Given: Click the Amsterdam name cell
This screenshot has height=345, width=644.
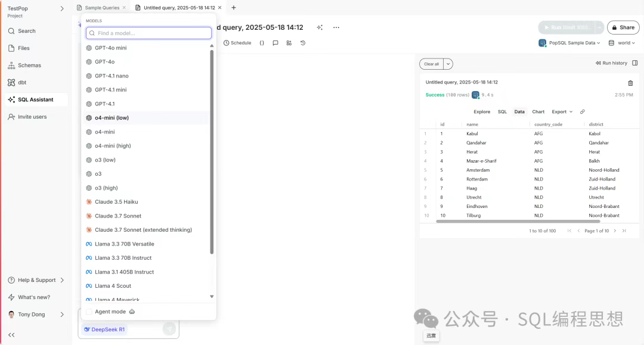Looking at the screenshot, I should [x=478, y=170].
